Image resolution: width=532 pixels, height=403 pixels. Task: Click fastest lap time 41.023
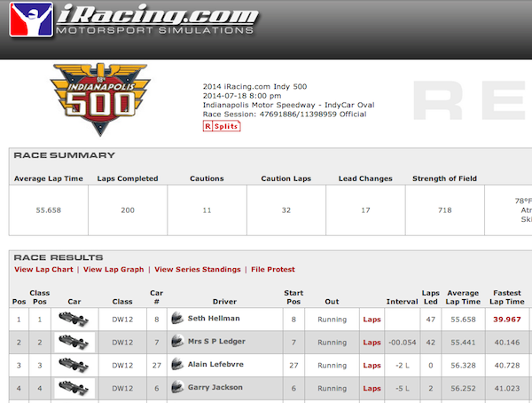point(507,389)
